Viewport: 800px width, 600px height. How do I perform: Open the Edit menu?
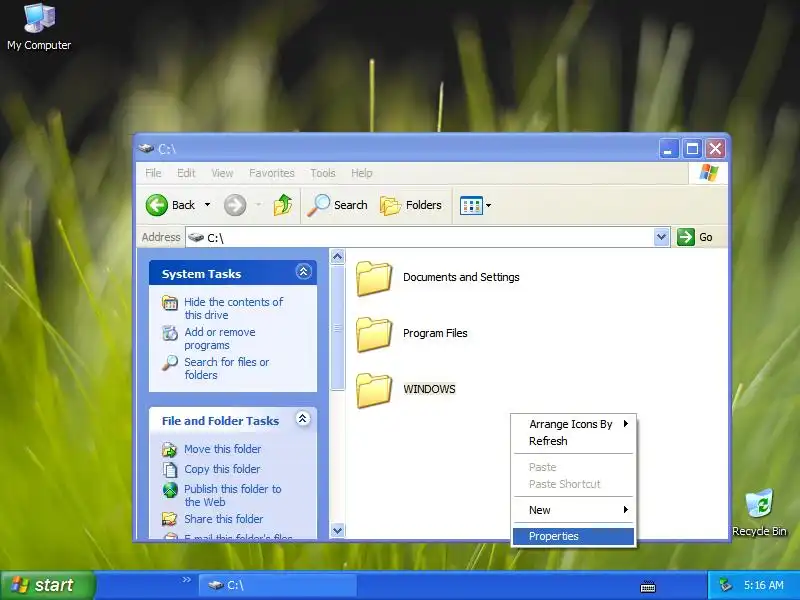[186, 173]
